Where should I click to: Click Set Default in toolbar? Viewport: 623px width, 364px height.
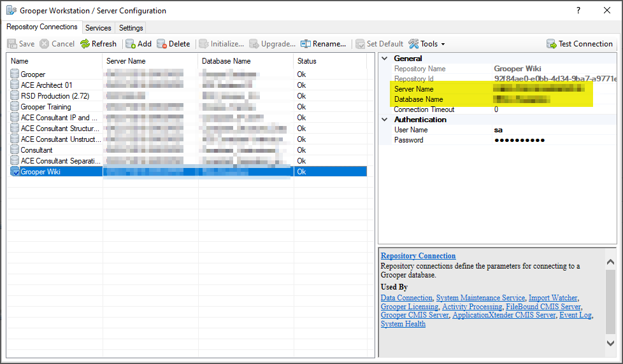click(x=379, y=44)
